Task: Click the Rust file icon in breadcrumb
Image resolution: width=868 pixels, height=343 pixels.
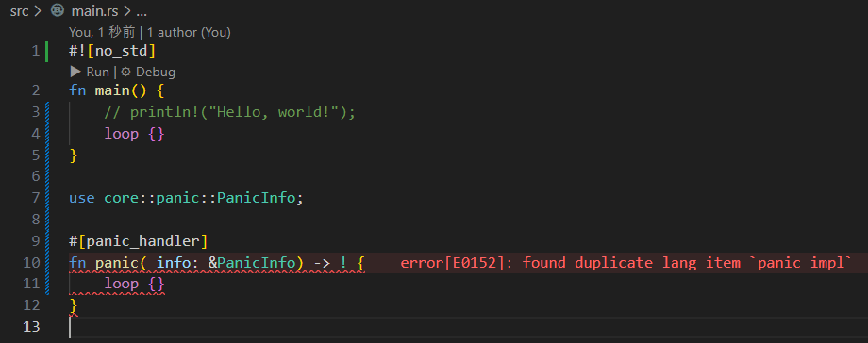Action: pos(58,10)
